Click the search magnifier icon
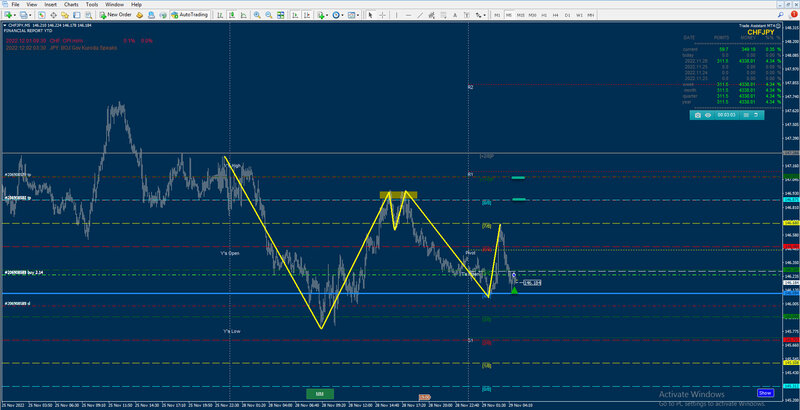Viewport: 800px width, 410px height. [x=781, y=15]
